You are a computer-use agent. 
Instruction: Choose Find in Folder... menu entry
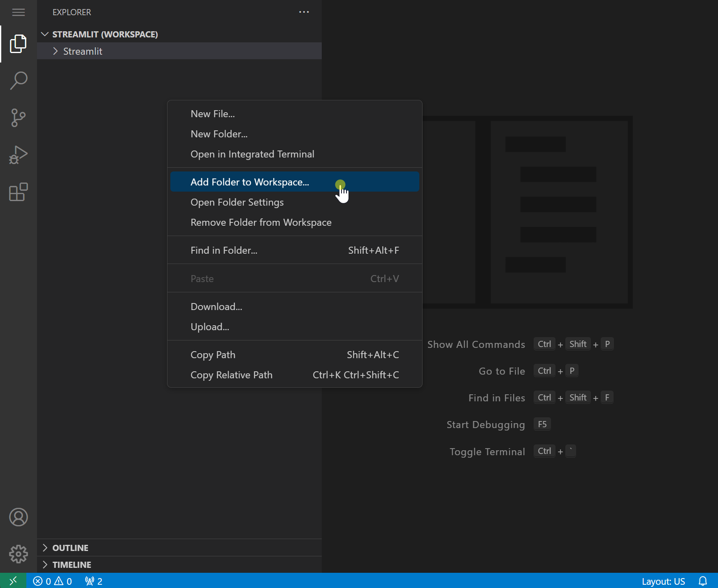pyautogui.click(x=295, y=250)
